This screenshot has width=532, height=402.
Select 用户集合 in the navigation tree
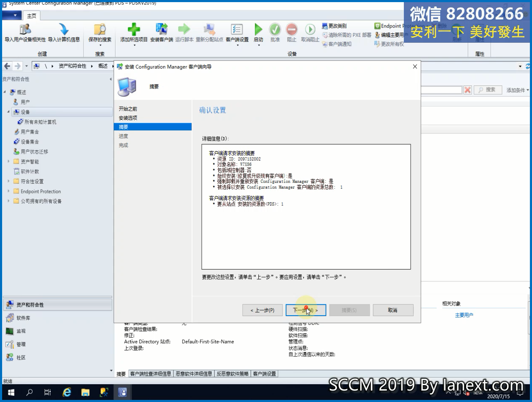(30, 132)
